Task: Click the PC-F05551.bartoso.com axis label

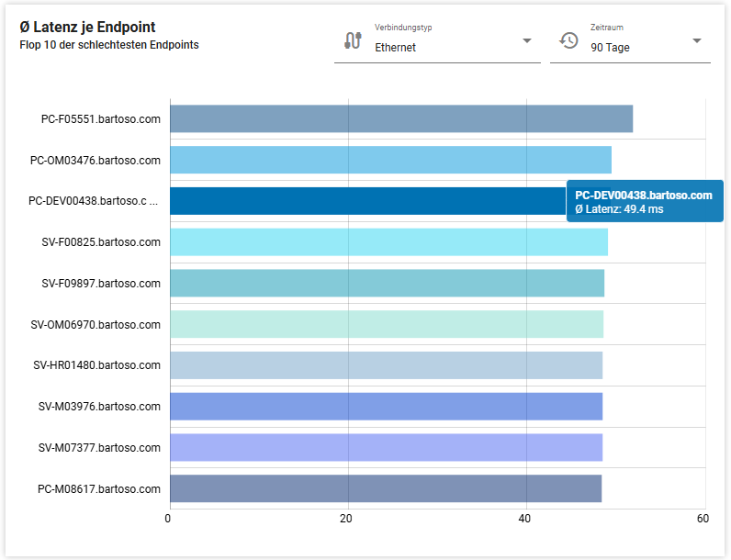Action: tap(101, 119)
